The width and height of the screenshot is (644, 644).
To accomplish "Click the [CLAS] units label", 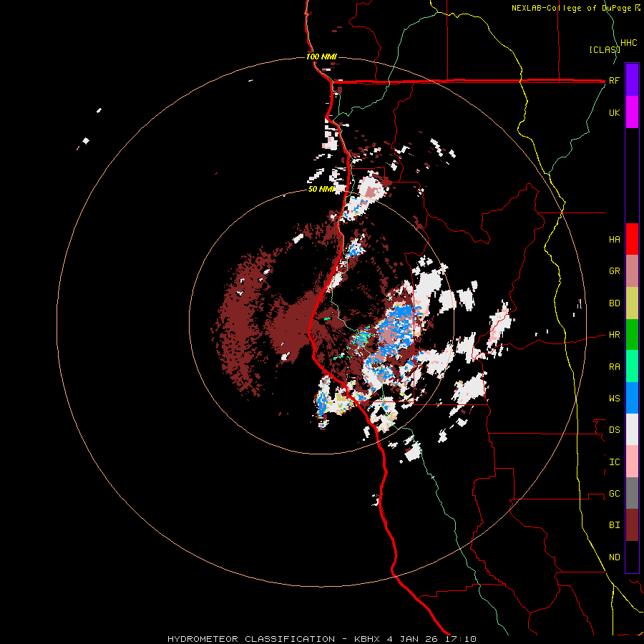I will pos(604,50).
